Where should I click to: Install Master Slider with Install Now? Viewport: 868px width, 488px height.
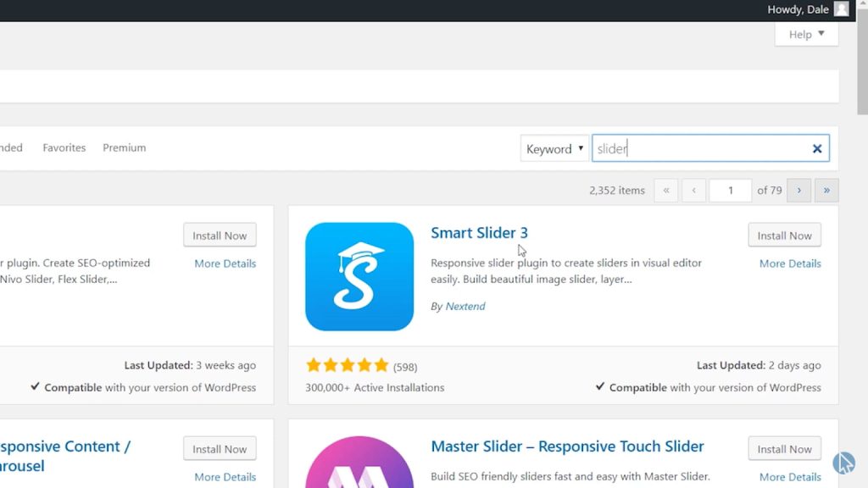(784, 449)
